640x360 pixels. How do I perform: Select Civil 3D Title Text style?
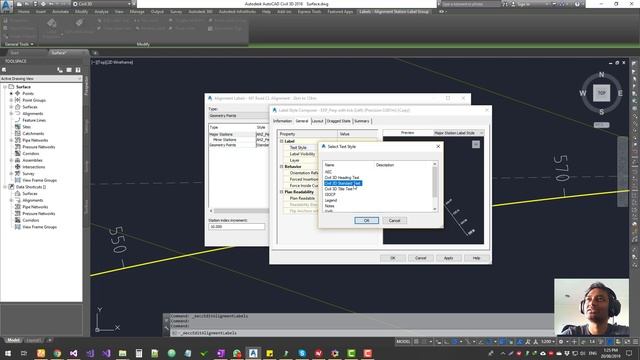339,189
